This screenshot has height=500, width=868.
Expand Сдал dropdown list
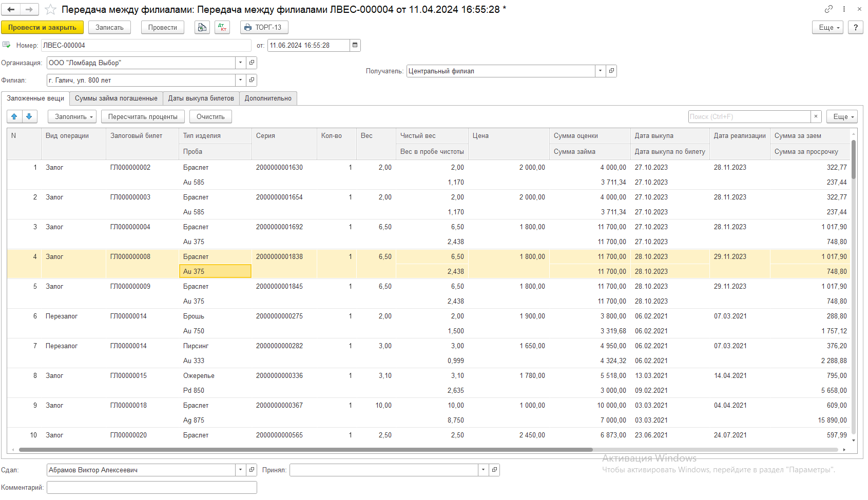241,470
